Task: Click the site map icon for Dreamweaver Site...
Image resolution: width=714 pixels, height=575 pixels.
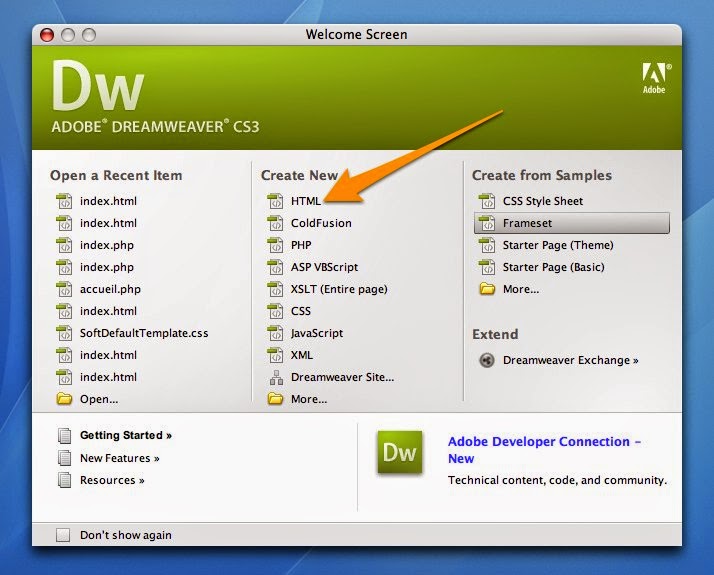Action: click(276, 377)
